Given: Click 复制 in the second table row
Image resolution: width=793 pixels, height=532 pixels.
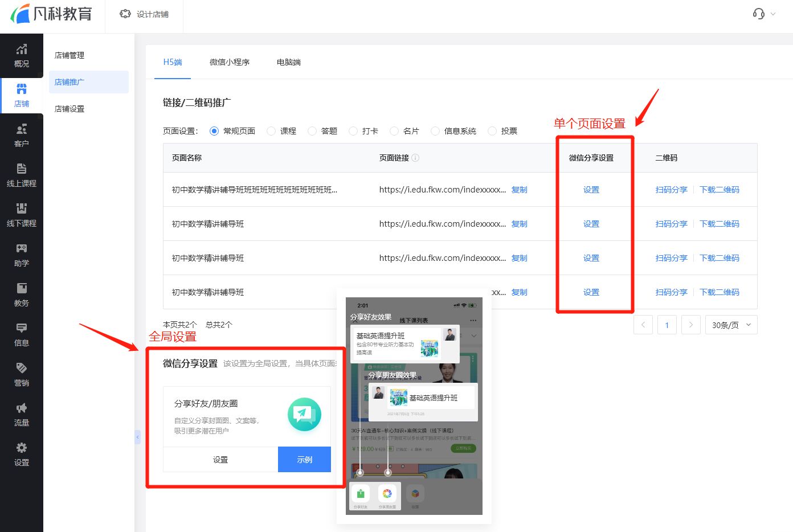Looking at the screenshot, I should 520,224.
